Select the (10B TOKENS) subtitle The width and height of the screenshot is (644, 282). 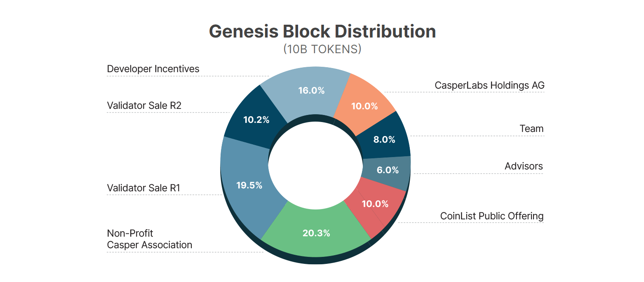point(322,49)
